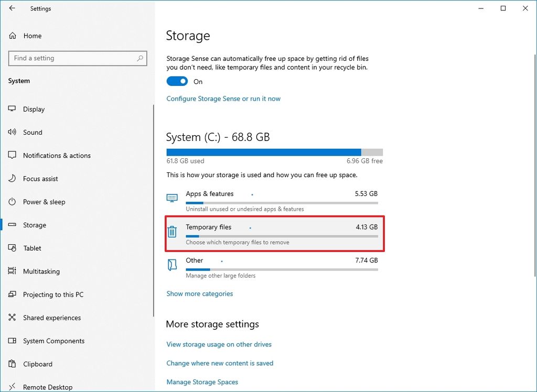
Task: Open Change where new content is saved
Action: 220,363
